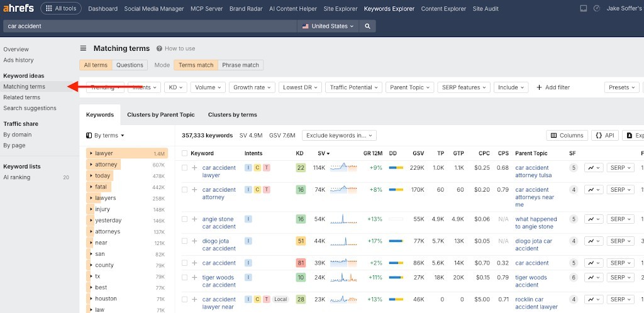Click the SF count badge for car accident lawyer

pyautogui.click(x=574, y=167)
